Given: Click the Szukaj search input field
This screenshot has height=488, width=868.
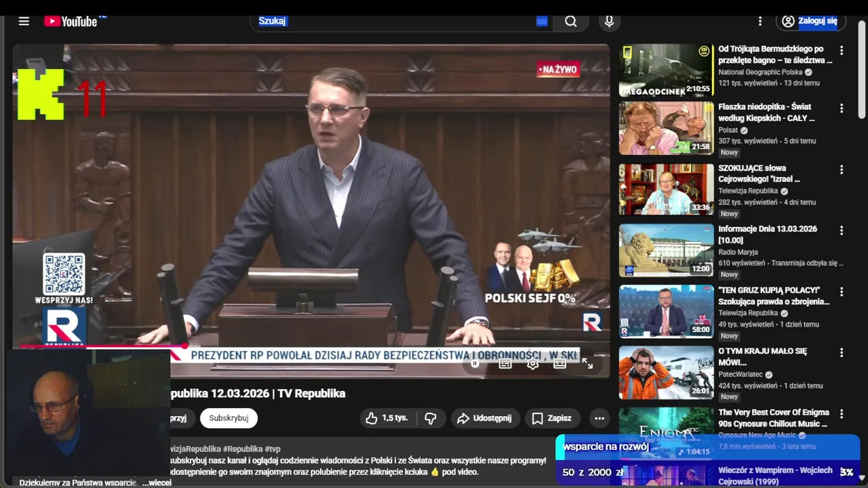Looking at the screenshot, I should point(400,21).
